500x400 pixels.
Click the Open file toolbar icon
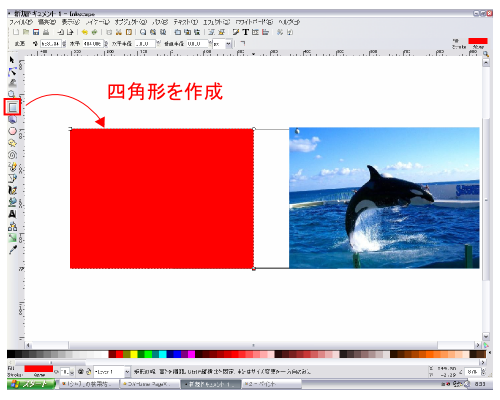(x=26, y=32)
